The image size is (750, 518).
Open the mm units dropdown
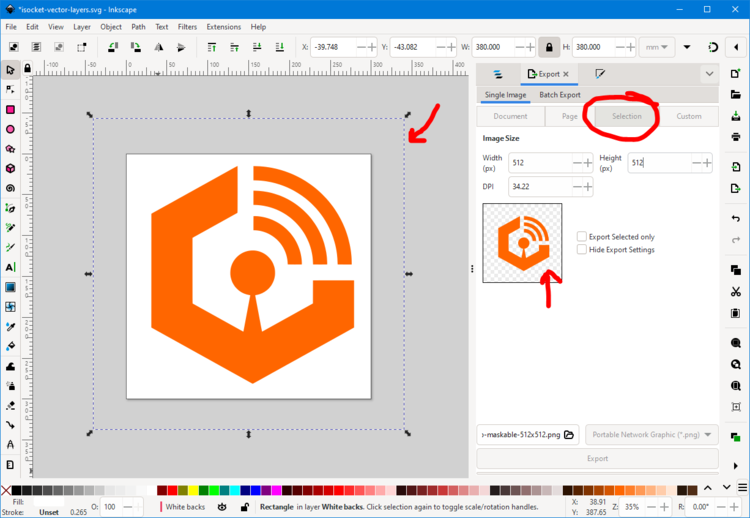click(657, 47)
